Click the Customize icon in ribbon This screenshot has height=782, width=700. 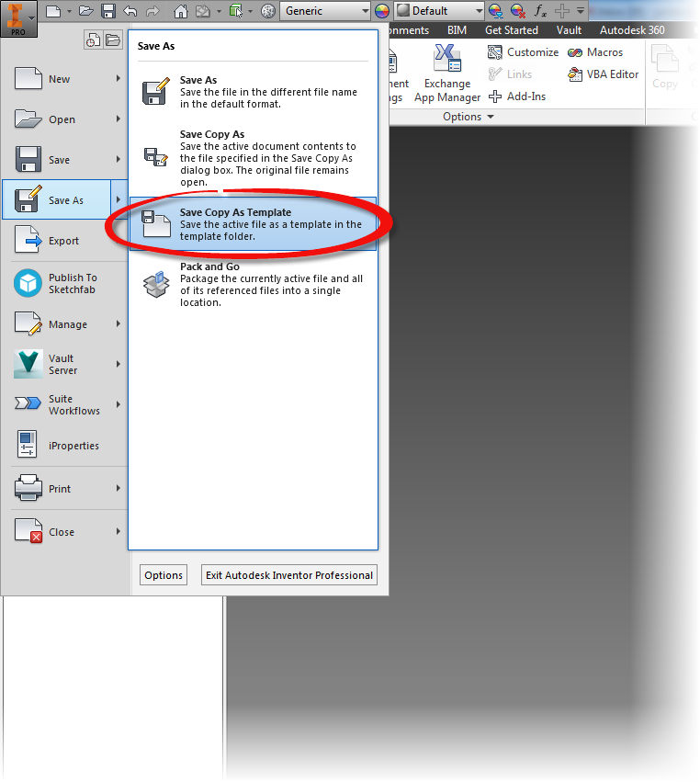(x=494, y=52)
